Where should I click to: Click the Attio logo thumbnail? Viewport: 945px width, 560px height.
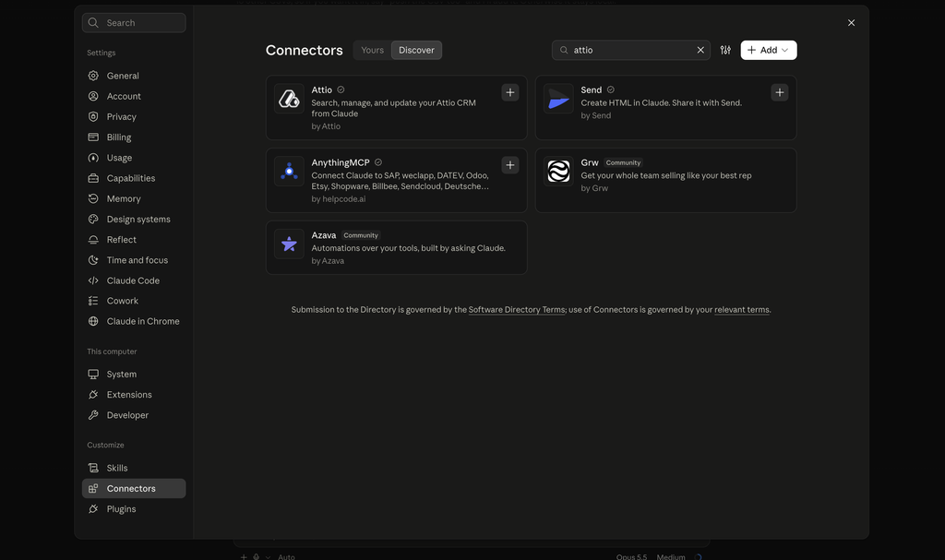point(289,99)
